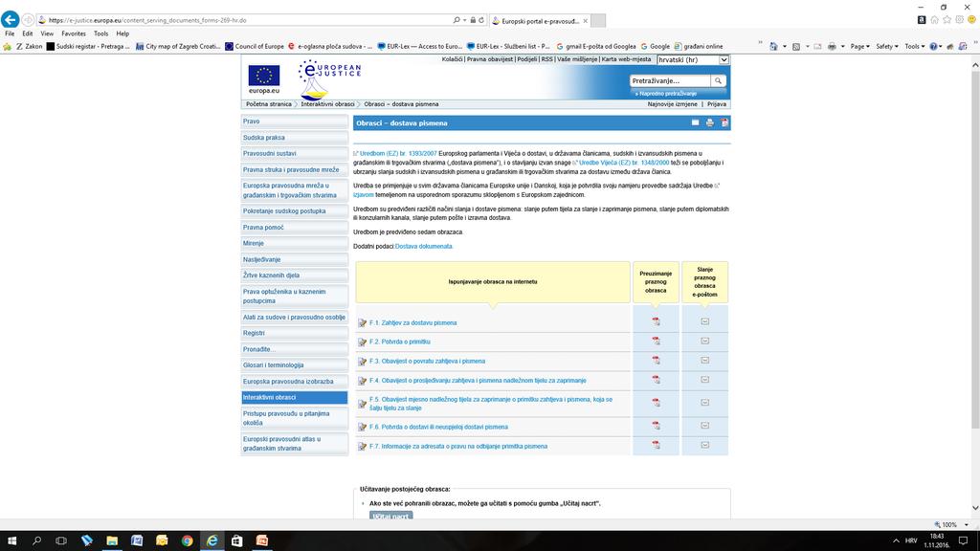Open Početna stranica breadcrumb

click(x=269, y=104)
